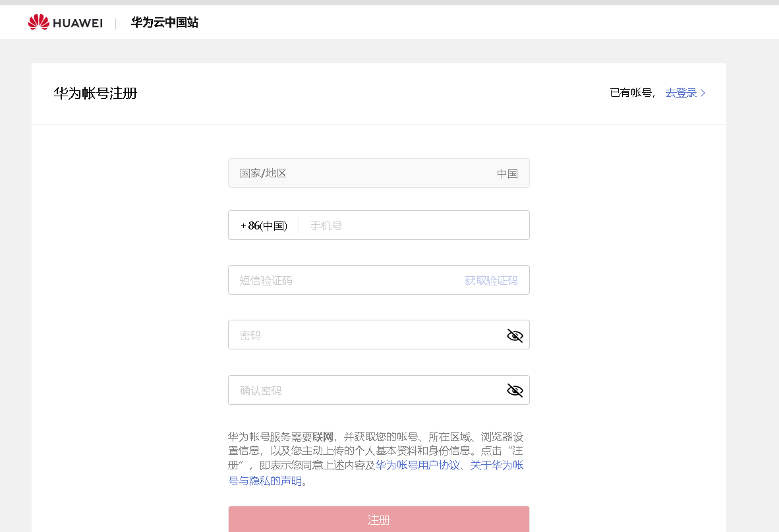Focus the 手机号 phone number field
Image resolution: width=779 pixels, height=532 pixels.
pyautogui.click(x=415, y=225)
